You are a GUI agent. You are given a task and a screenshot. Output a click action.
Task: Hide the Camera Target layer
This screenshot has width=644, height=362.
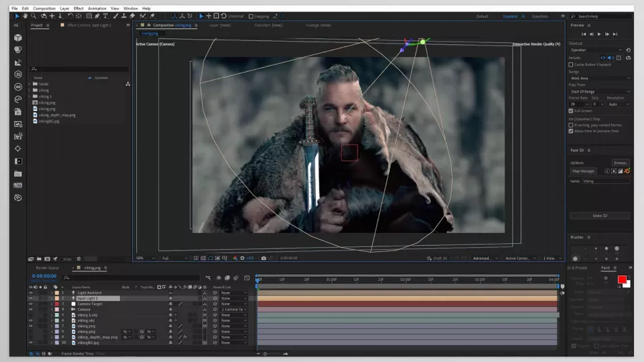pyautogui.click(x=30, y=304)
